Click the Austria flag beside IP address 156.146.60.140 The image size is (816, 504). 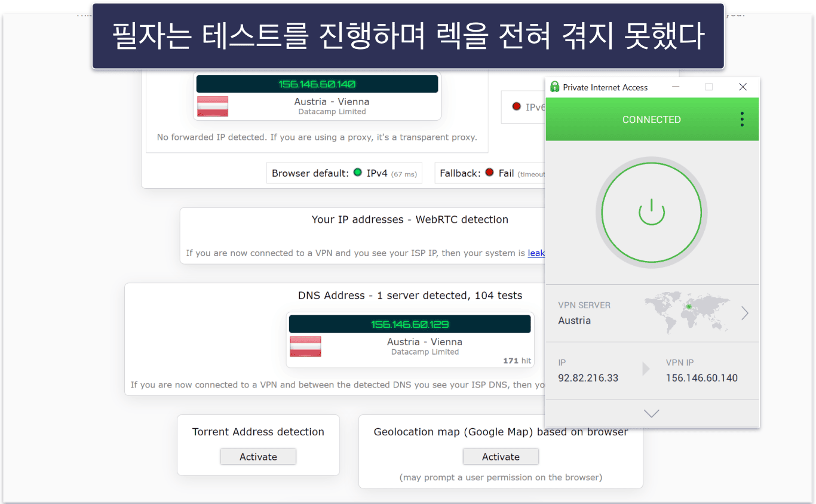tap(213, 106)
